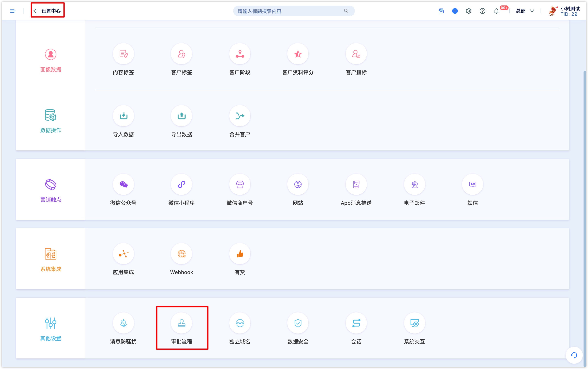Open 电子邮件 settings
Screen dimensions: 588x369
pos(414,190)
